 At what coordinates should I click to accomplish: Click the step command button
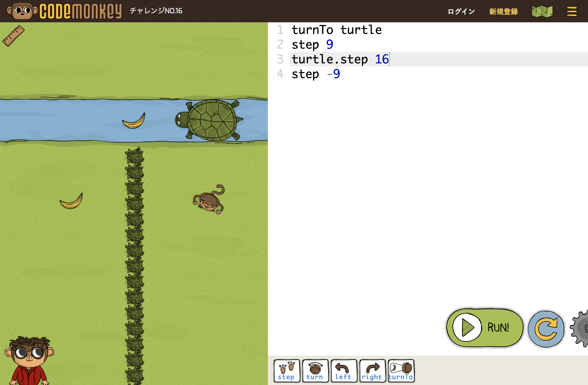287,371
